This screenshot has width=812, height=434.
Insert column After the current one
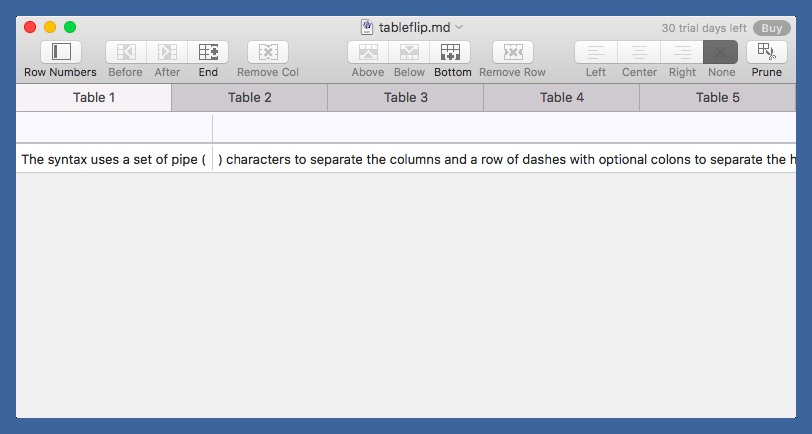click(167, 52)
